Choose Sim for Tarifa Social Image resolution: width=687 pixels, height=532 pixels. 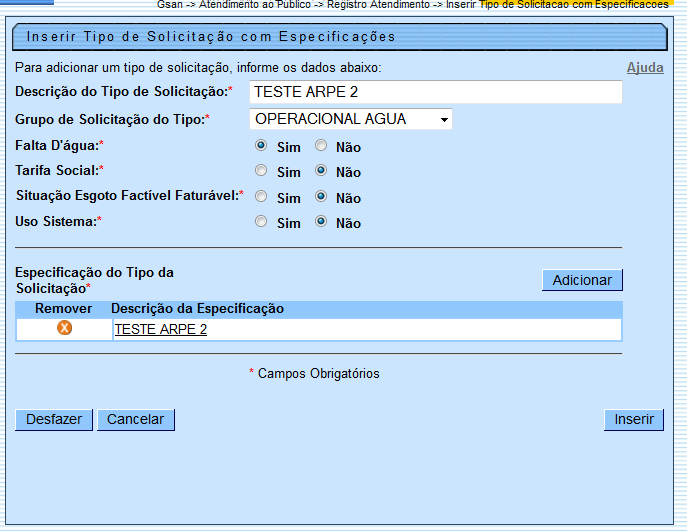pyautogui.click(x=262, y=171)
